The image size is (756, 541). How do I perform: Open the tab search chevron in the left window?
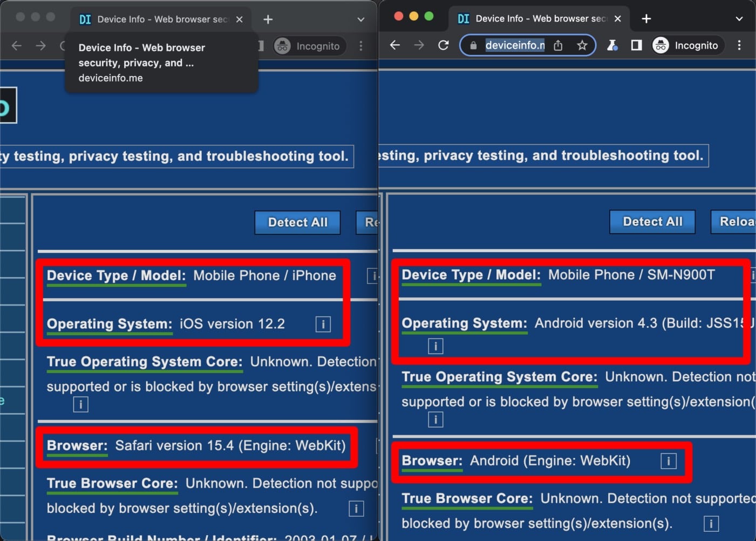(x=360, y=19)
